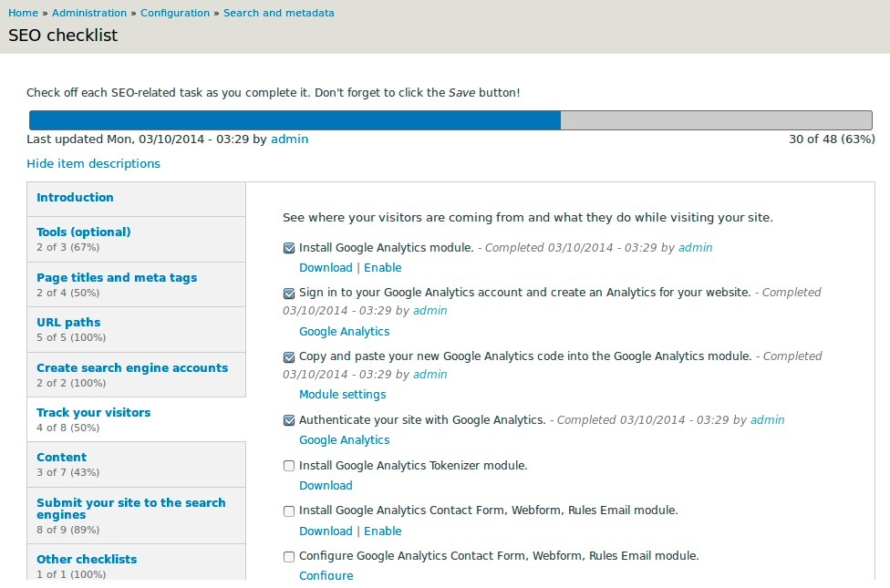Open the Home breadcrumb link
890x588 pixels.
tap(22, 13)
